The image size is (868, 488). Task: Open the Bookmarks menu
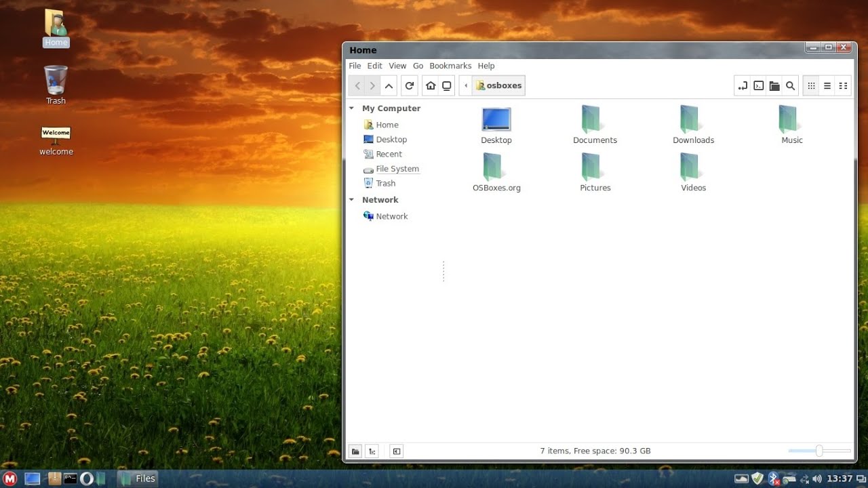[450, 66]
